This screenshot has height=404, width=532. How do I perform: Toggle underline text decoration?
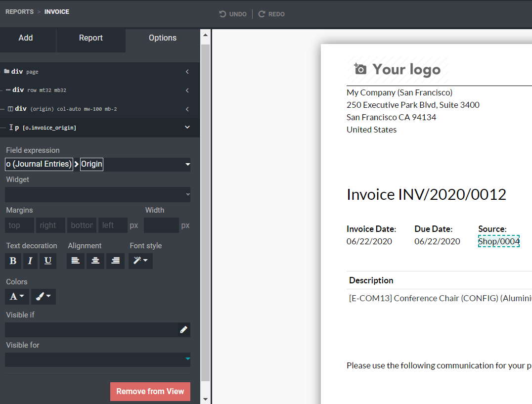pyautogui.click(x=47, y=261)
